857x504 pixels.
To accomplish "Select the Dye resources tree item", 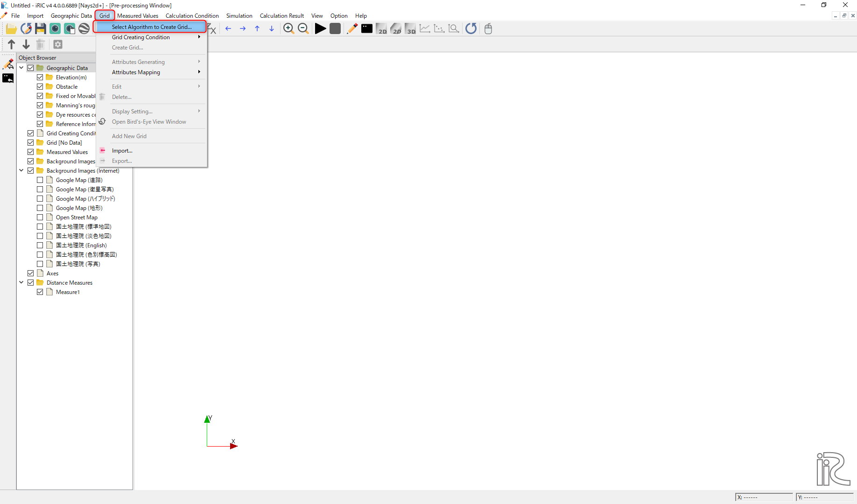I will [x=76, y=115].
